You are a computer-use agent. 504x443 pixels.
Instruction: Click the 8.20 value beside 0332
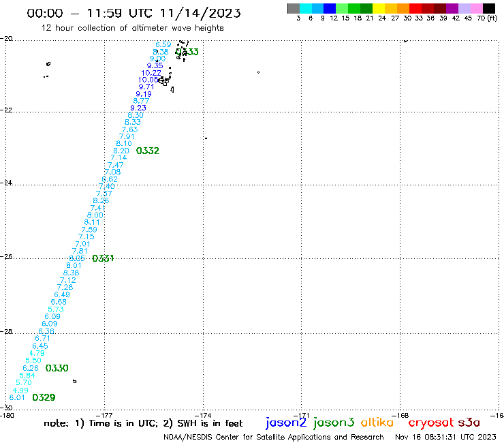click(121, 151)
